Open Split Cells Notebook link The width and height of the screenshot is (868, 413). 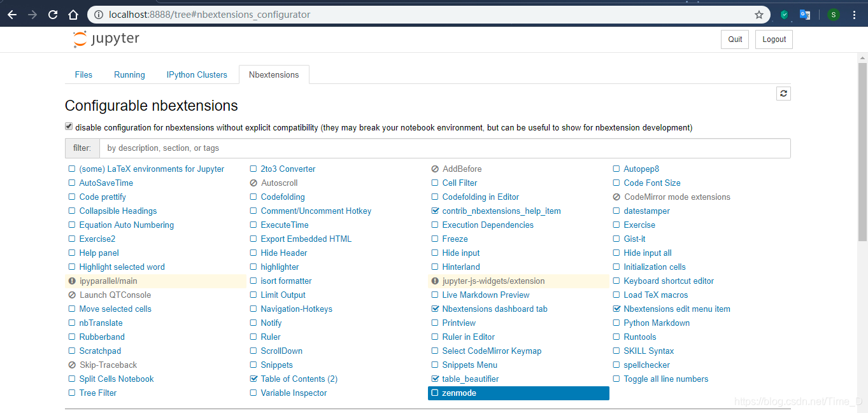point(117,379)
